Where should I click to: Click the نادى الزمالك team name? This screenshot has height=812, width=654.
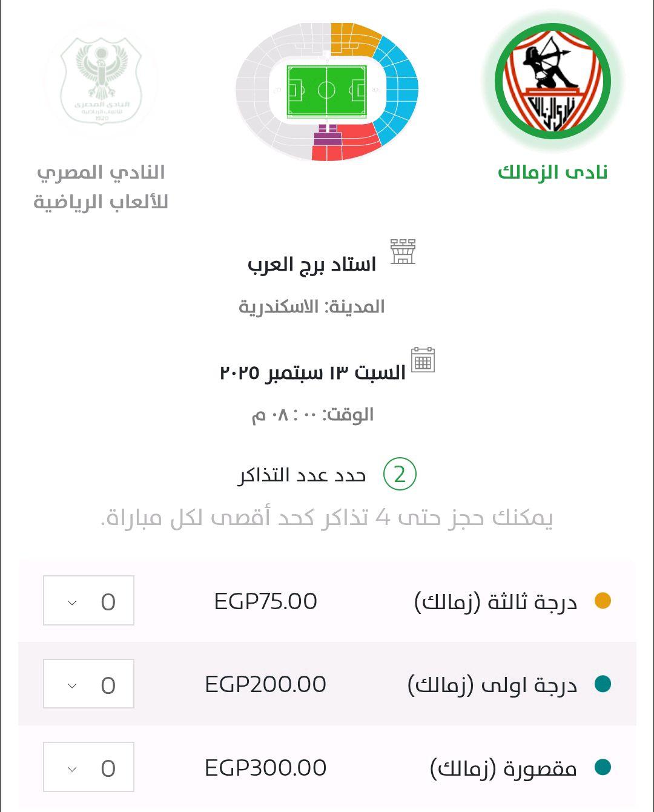pyautogui.click(x=552, y=173)
